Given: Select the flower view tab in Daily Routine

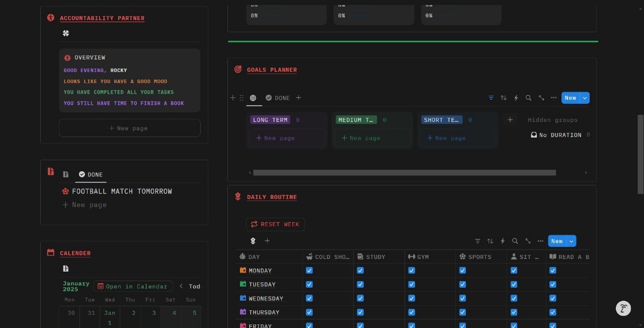Looking at the screenshot, I should click(253, 241).
